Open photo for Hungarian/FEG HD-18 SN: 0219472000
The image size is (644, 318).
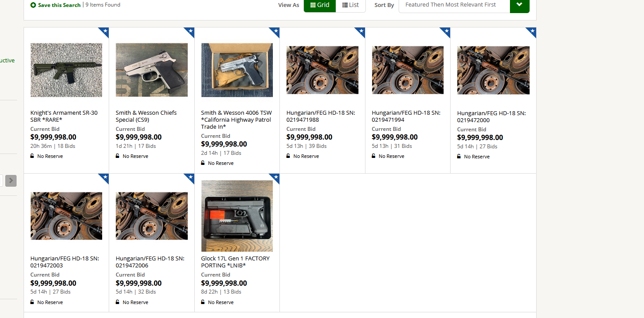pos(493,70)
